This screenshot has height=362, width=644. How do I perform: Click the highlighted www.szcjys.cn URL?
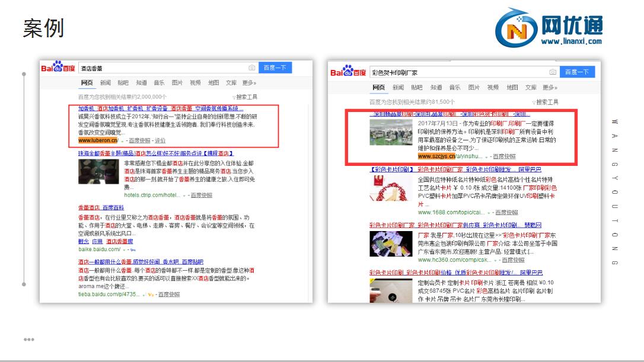click(436, 156)
